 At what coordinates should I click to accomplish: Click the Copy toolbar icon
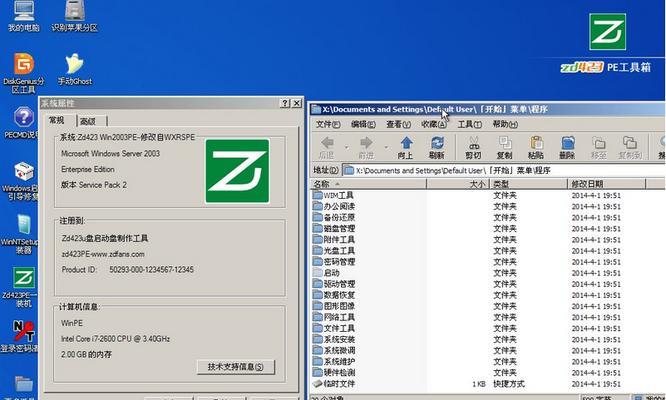click(505, 147)
